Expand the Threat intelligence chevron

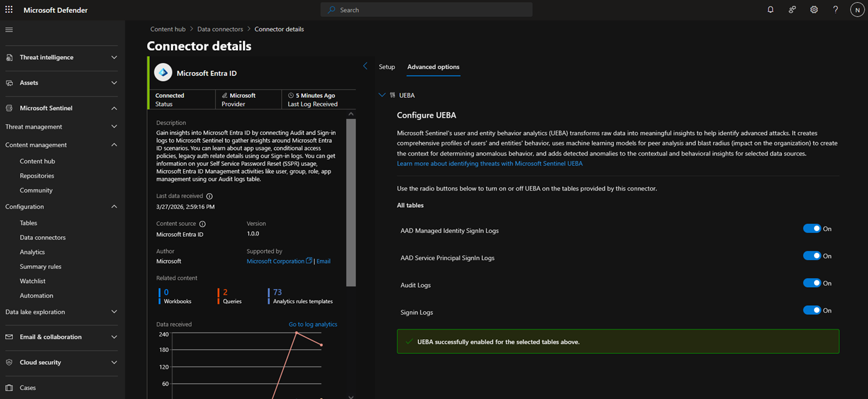click(114, 57)
